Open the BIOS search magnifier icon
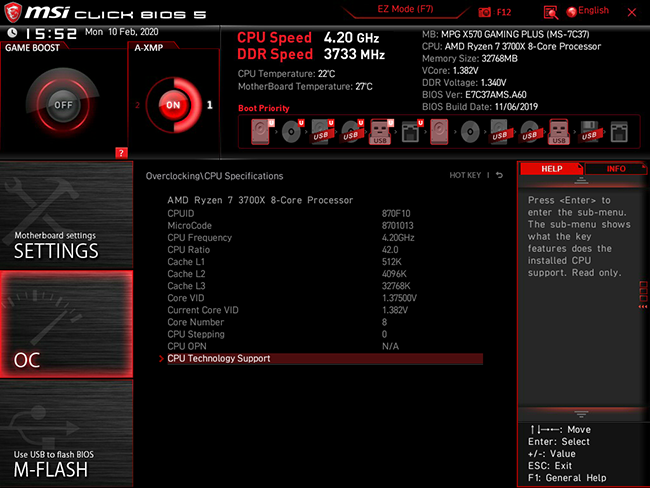The height and width of the screenshot is (488, 650). [551, 12]
